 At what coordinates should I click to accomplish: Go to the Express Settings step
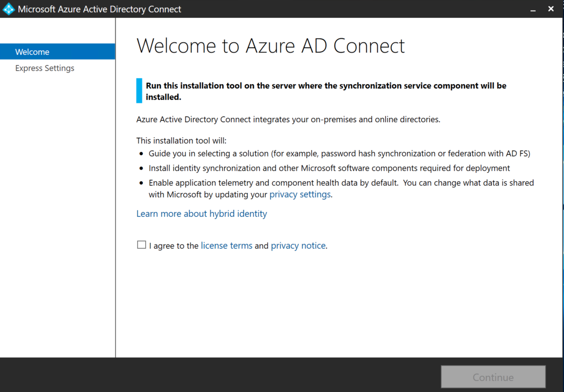point(44,68)
